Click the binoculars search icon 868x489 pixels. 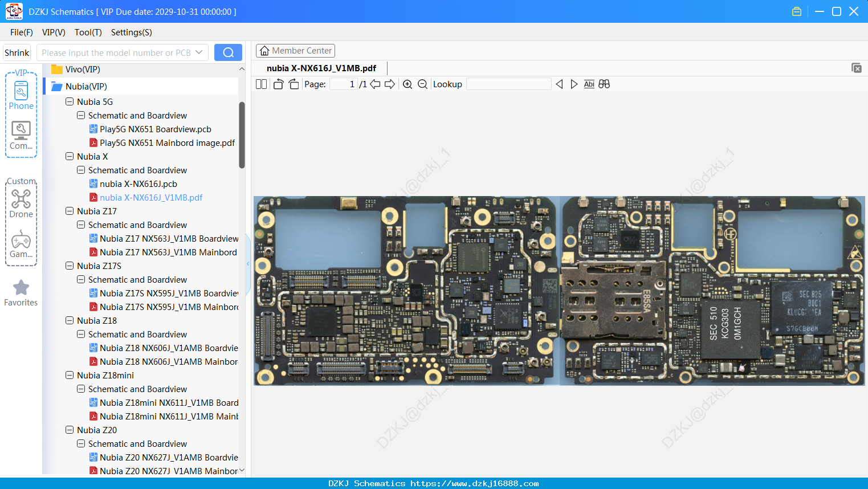604,84
